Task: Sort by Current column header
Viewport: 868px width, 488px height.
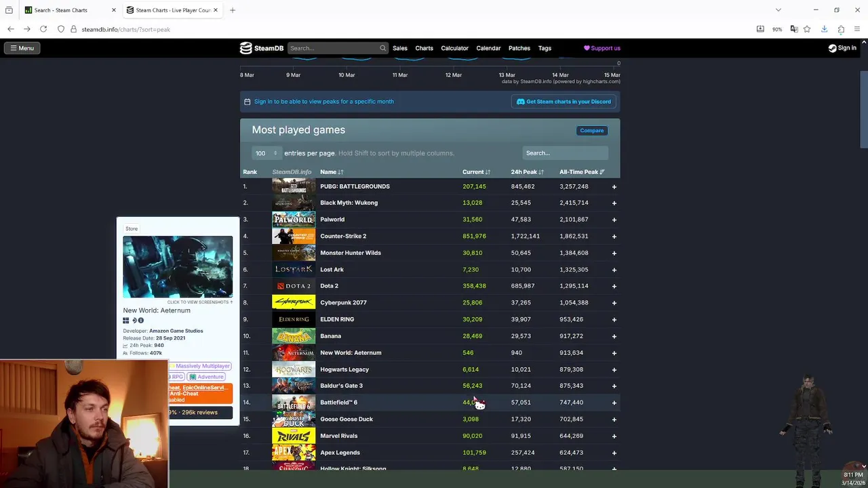Action: (476, 172)
